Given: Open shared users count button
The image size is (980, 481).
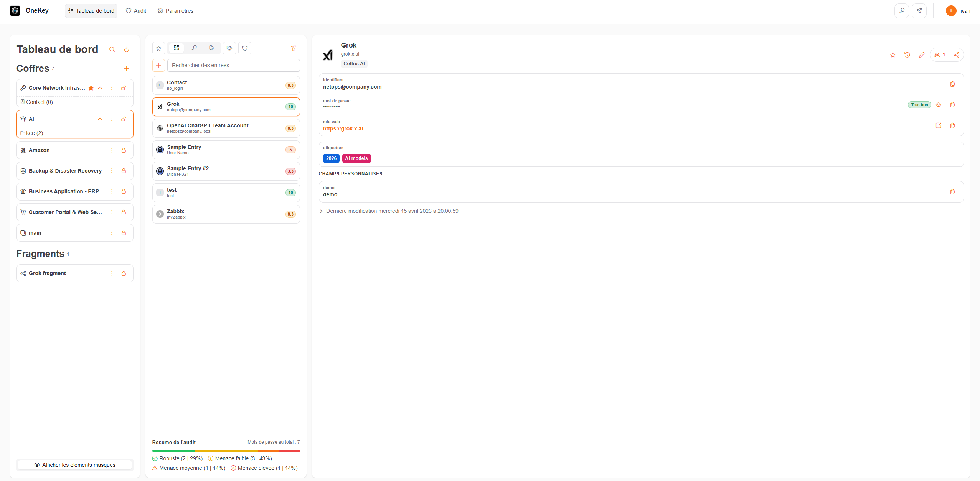Looking at the screenshot, I should 940,55.
